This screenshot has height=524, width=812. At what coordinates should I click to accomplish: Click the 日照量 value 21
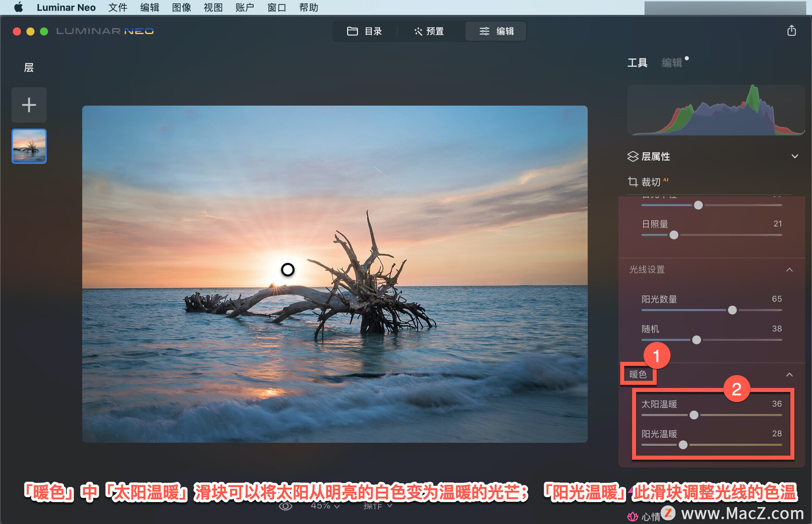click(777, 223)
